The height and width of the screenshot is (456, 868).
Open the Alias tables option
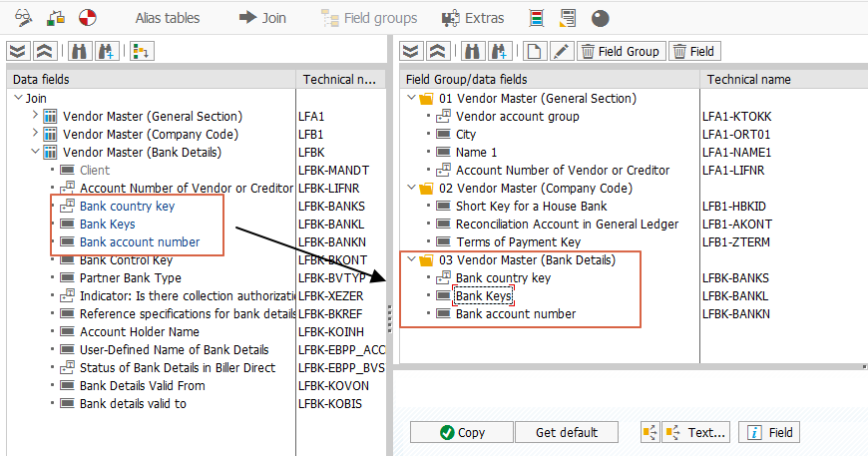click(168, 18)
